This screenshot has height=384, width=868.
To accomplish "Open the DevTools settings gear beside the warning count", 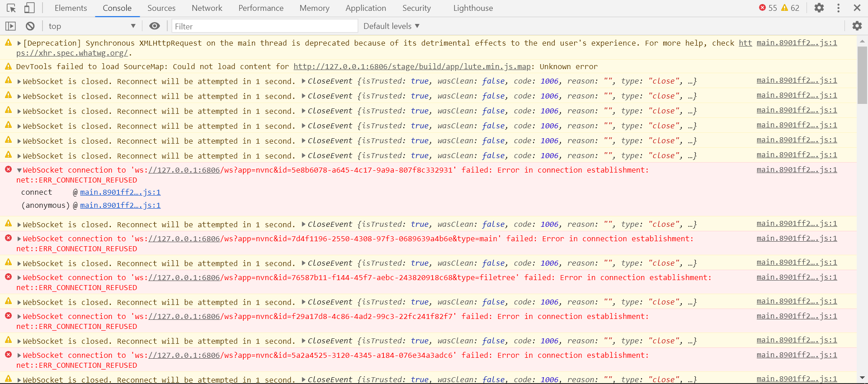I will coord(819,8).
